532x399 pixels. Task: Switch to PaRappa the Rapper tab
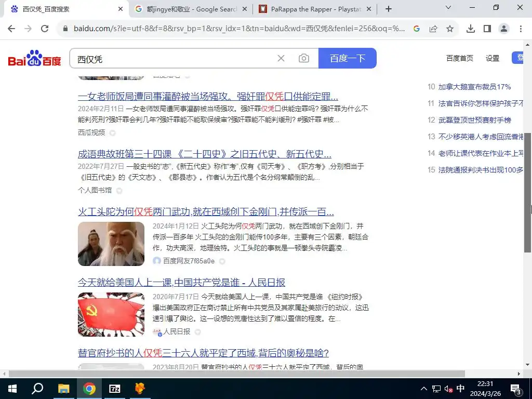[315, 9]
